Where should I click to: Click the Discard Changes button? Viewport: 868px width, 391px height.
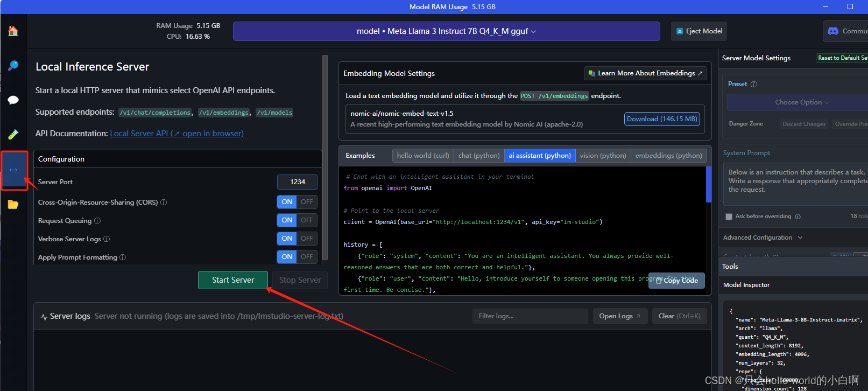pyautogui.click(x=803, y=124)
